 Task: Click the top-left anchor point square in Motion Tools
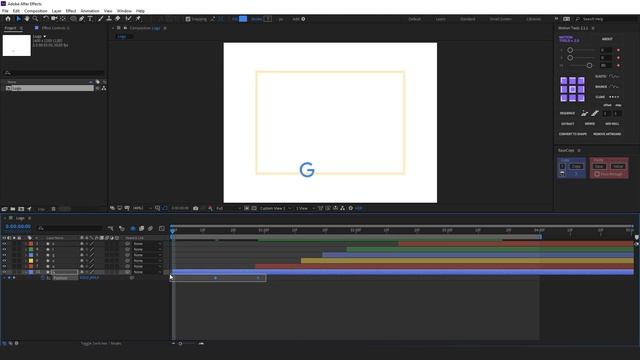[x=564, y=80]
